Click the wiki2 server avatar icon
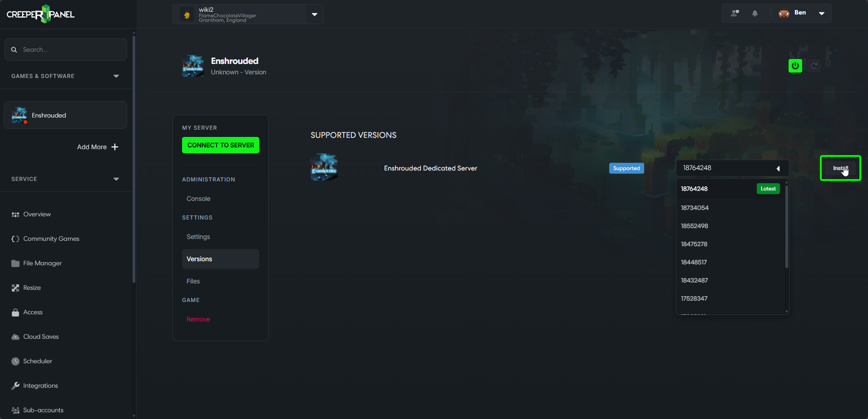The height and width of the screenshot is (419, 868). (187, 15)
